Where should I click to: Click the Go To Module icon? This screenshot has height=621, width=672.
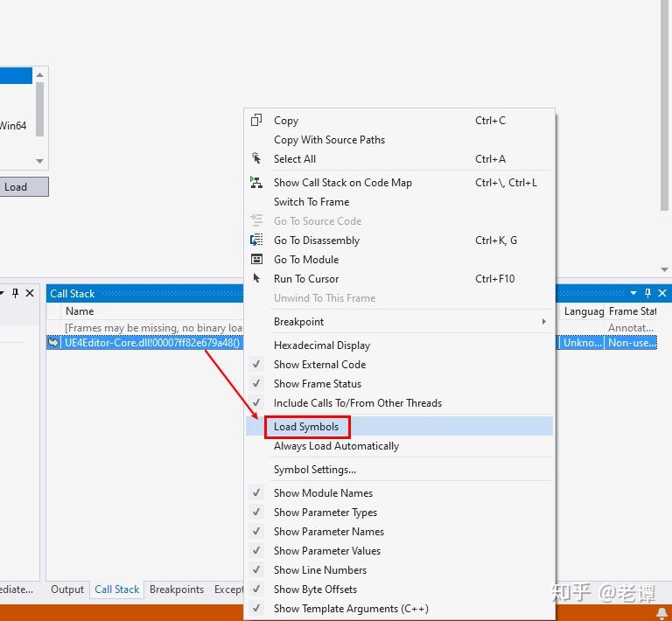pyautogui.click(x=256, y=259)
